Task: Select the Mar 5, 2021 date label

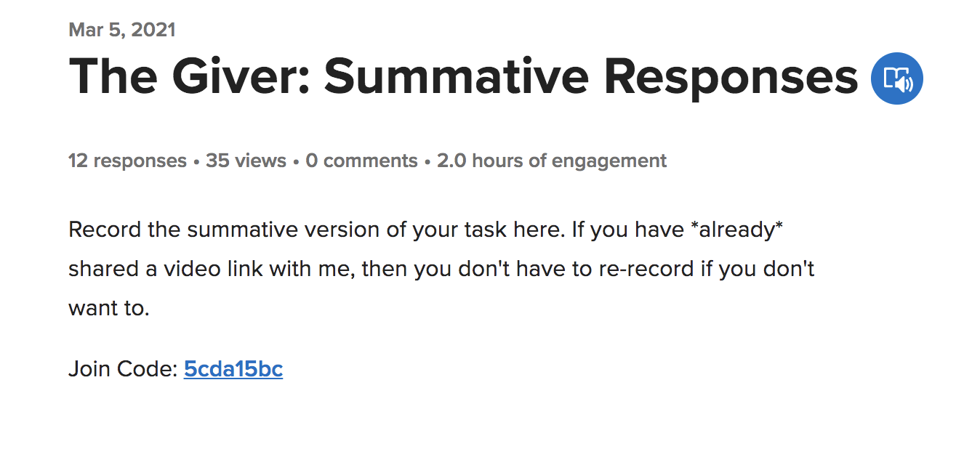Action: point(122,30)
